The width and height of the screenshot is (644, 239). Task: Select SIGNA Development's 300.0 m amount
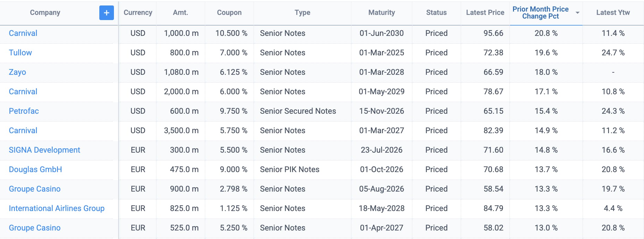click(x=184, y=150)
